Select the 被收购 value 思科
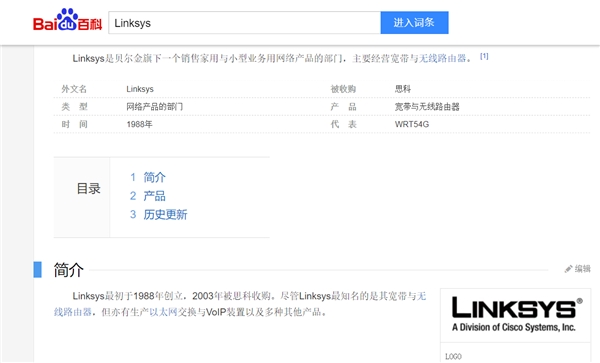600x363 pixels. [403, 89]
